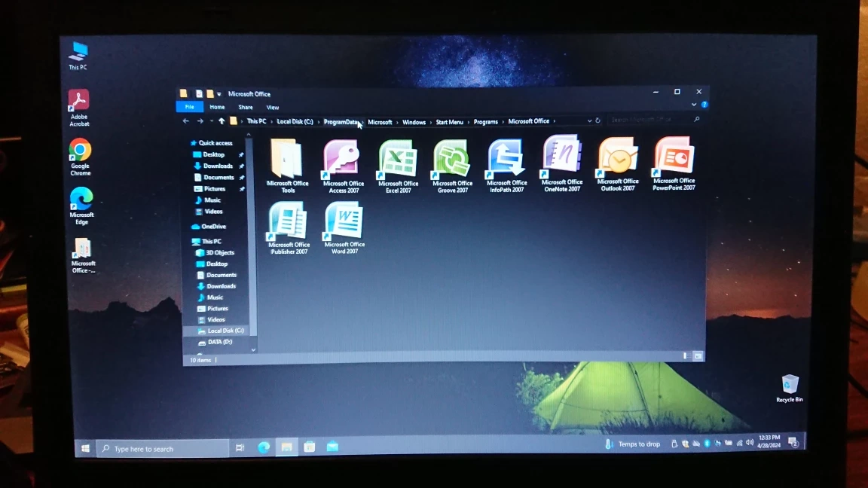Refresh the current folder view
The image size is (868, 488).
tap(598, 120)
